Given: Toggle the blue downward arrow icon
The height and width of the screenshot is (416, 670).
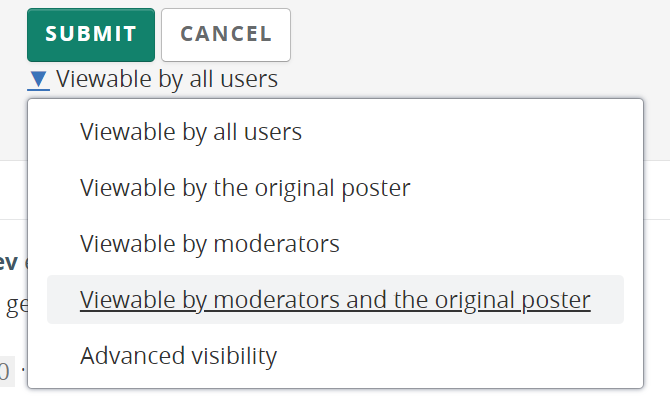Looking at the screenshot, I should 38,80.
